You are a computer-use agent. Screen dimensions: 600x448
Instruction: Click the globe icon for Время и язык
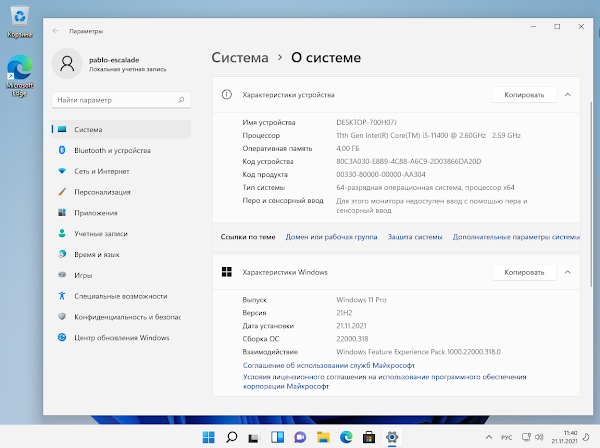[x=62, y=254]
